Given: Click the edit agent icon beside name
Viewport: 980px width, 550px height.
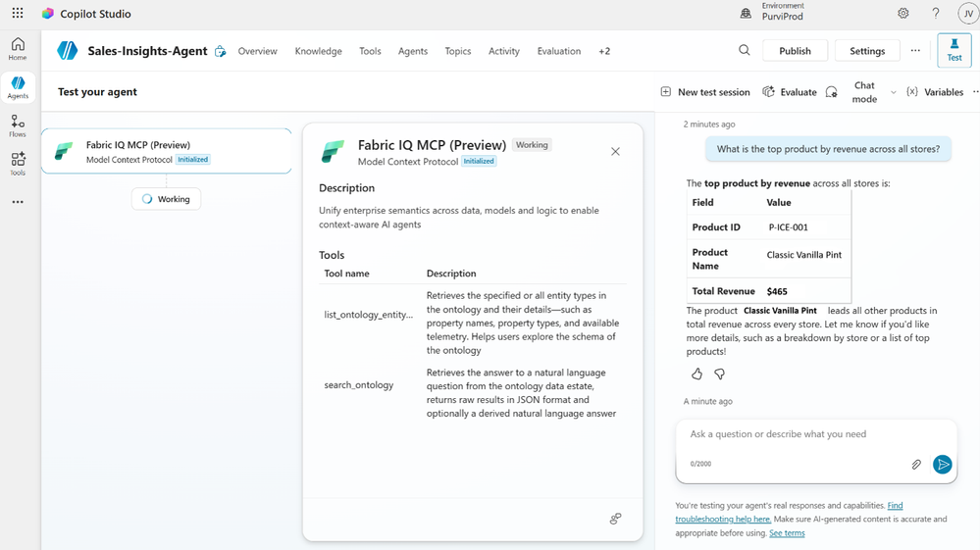Looking at the screenshot, I should pos(220,51).
